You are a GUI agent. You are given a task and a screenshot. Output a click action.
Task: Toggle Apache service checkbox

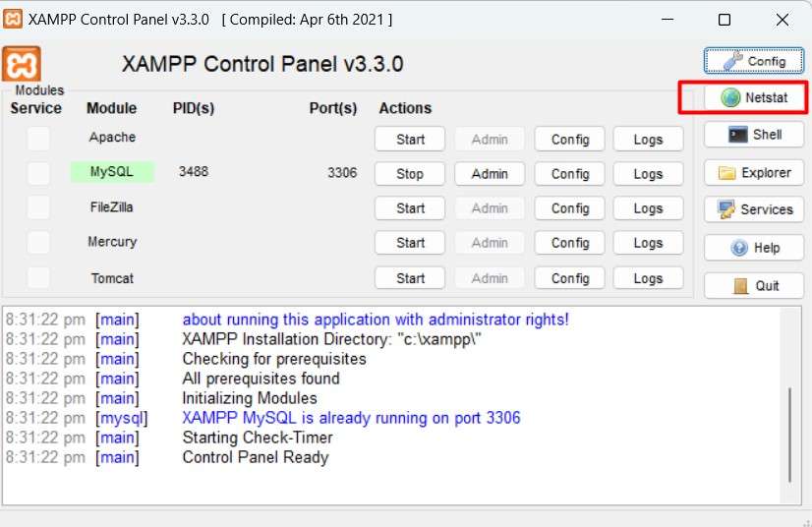(38, 139)
